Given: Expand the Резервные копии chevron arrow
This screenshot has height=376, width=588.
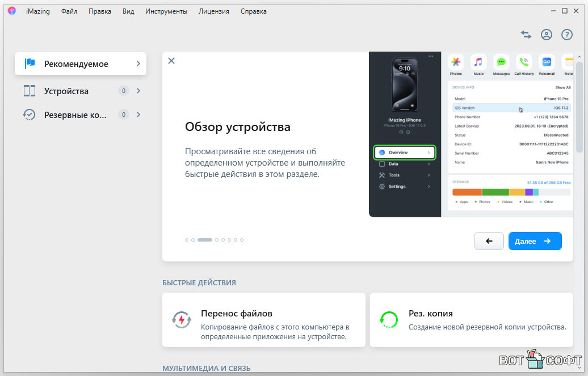Looking at the screenshot, I should (138, 115).
